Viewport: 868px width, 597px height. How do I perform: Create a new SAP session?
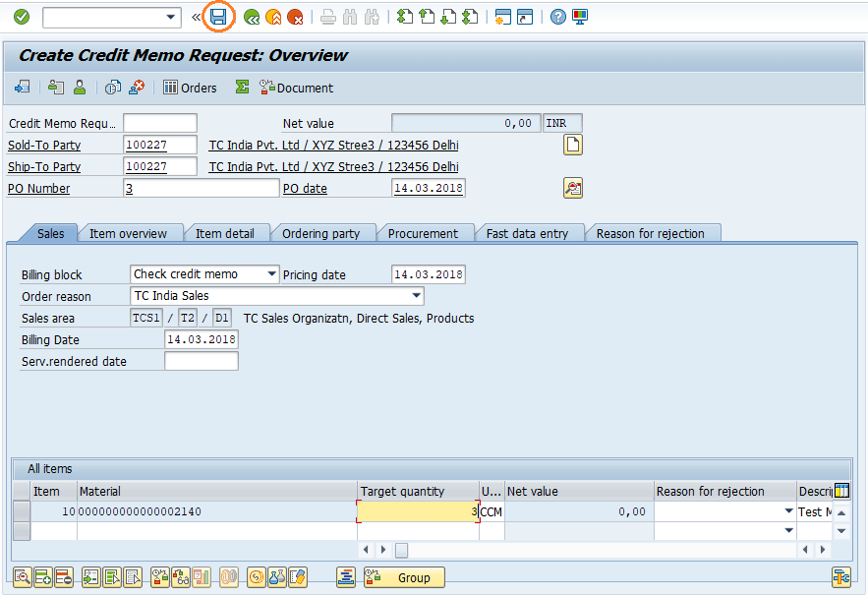click(x=504, y=16)
